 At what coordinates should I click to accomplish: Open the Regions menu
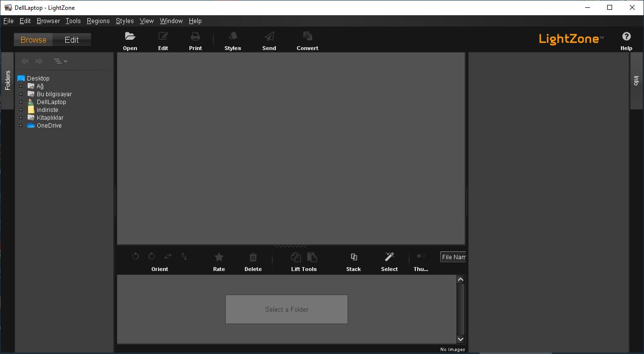[x=98, y=21]
